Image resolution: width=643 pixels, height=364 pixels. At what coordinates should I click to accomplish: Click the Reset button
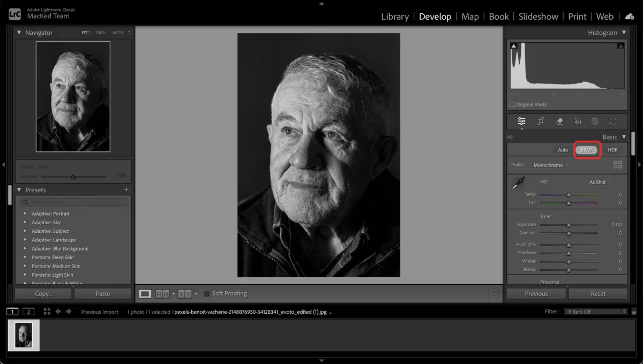(598, 293)
